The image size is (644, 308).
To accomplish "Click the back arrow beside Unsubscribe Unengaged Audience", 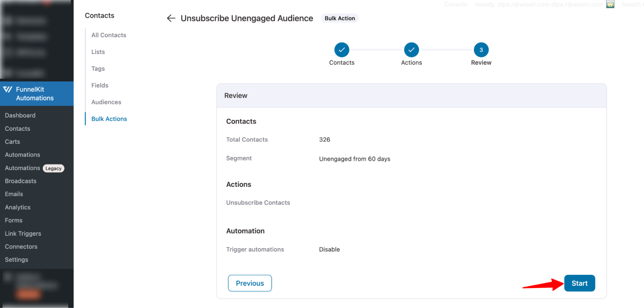I will pos(171,18).
